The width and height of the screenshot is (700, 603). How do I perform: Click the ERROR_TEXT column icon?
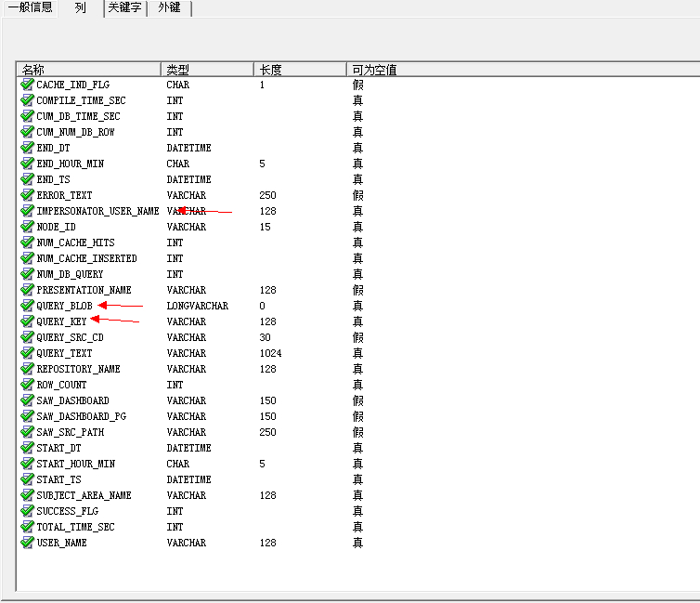tap(27, 195)
